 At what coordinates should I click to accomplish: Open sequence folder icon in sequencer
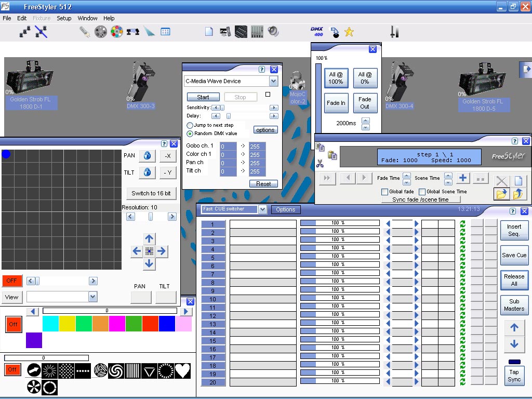(501, 194)
